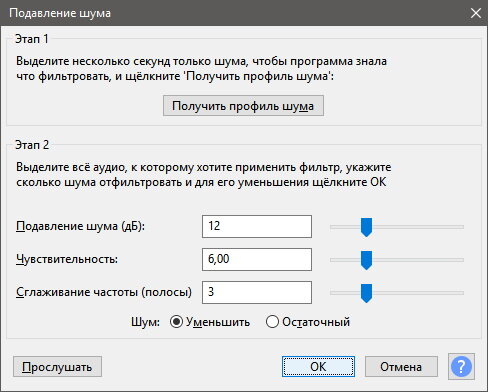Select the Уменьшить noise radio button
The height and width of the screenshot is (392, 488).
pyautogui.click(x=176, y=322)
